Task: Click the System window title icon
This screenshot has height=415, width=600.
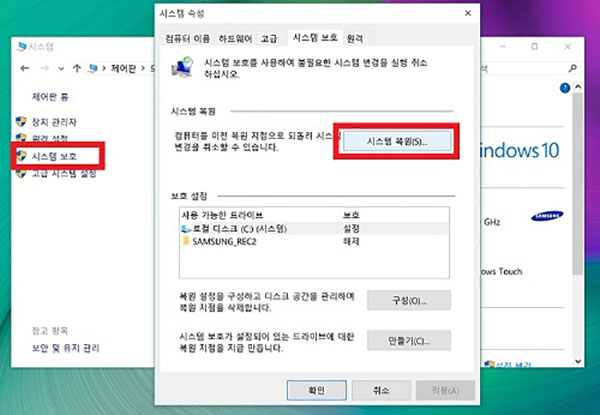Action: tap(22, 47)
